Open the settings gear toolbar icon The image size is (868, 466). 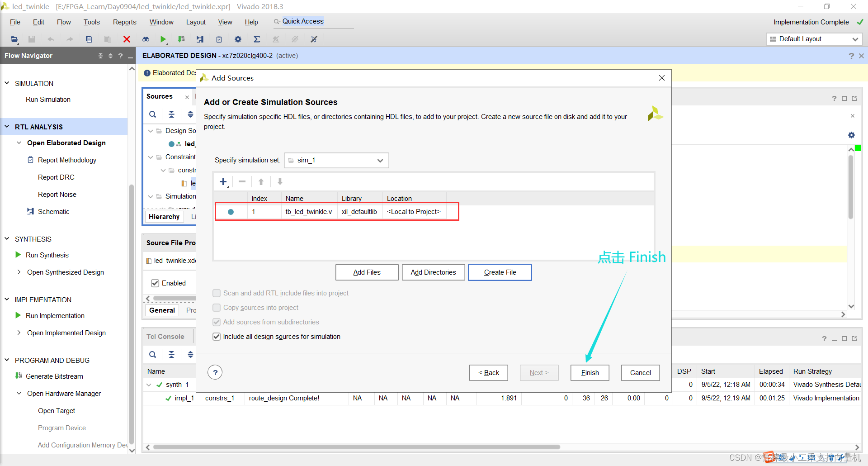238,39
